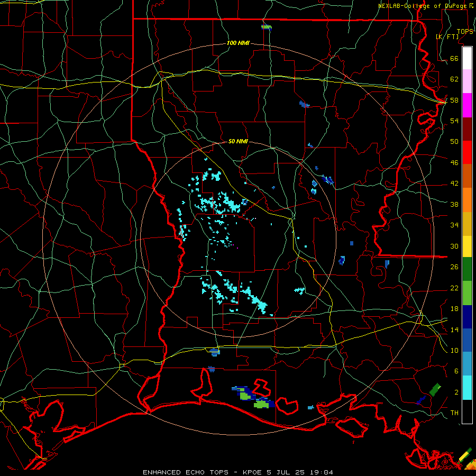
Task: Pick the light green legend swatch
Action: pyautogui.click(x=467, y=293)
